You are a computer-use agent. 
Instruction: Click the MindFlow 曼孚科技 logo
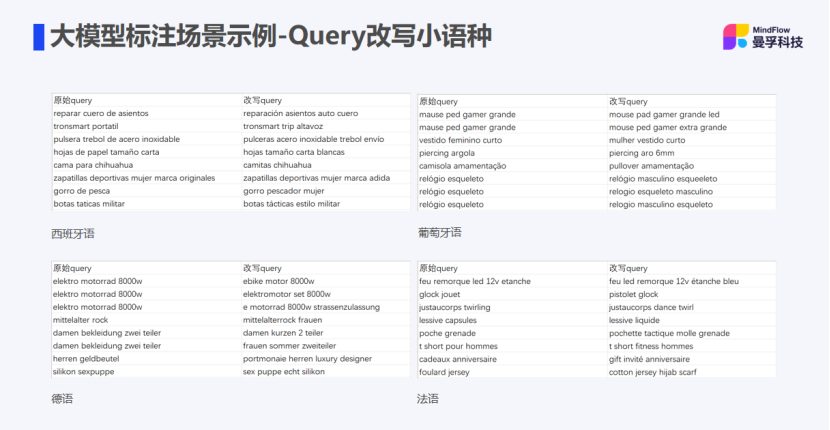click(x=763, y=37)
